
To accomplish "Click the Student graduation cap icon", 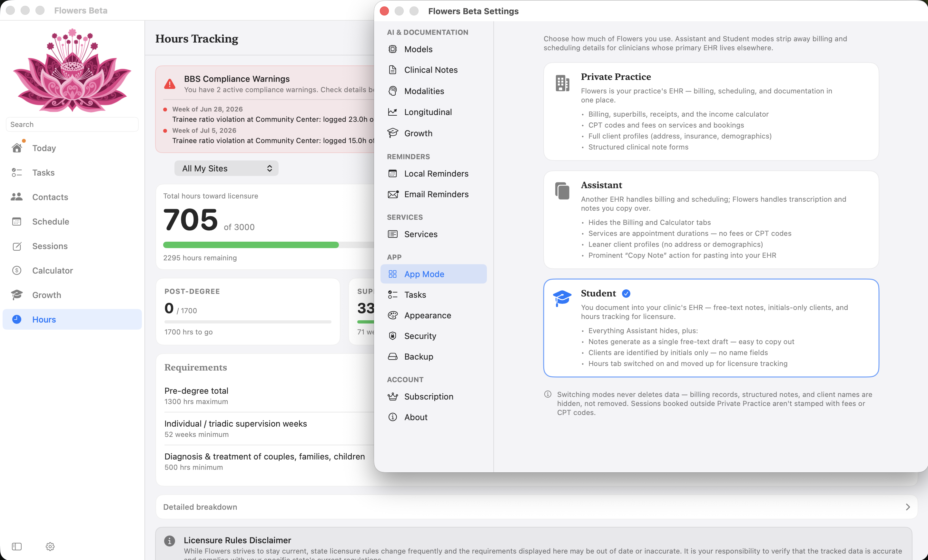I will (562, 298).
